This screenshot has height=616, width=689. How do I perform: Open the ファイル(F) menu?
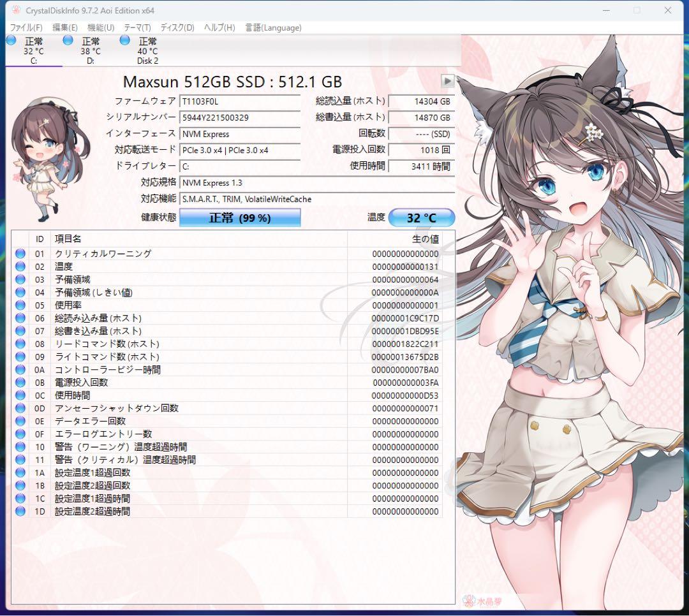[26, 27]
